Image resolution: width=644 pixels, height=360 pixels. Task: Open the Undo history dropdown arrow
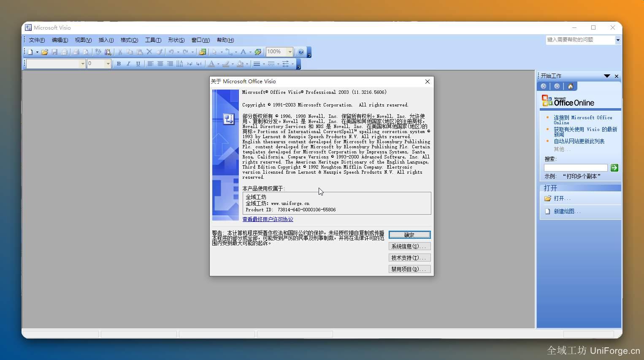(x=178, y=52)
